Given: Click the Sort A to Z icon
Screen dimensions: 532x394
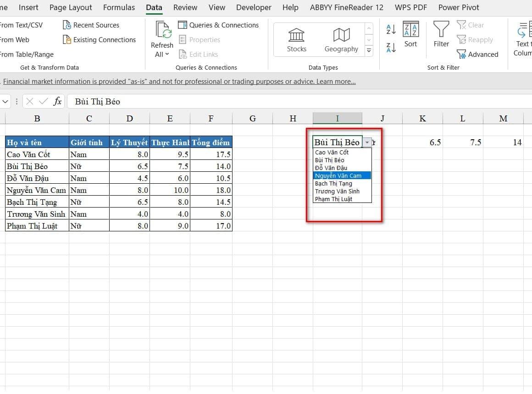Looking at the screenshot, I should (391, 30).
